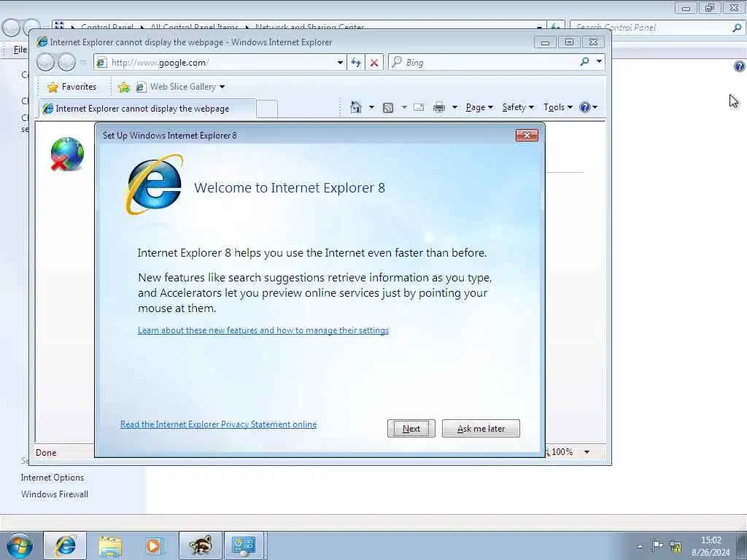Open a new blank tab
The height and width of the screenshot is (560, 747).
coord(267,109)
